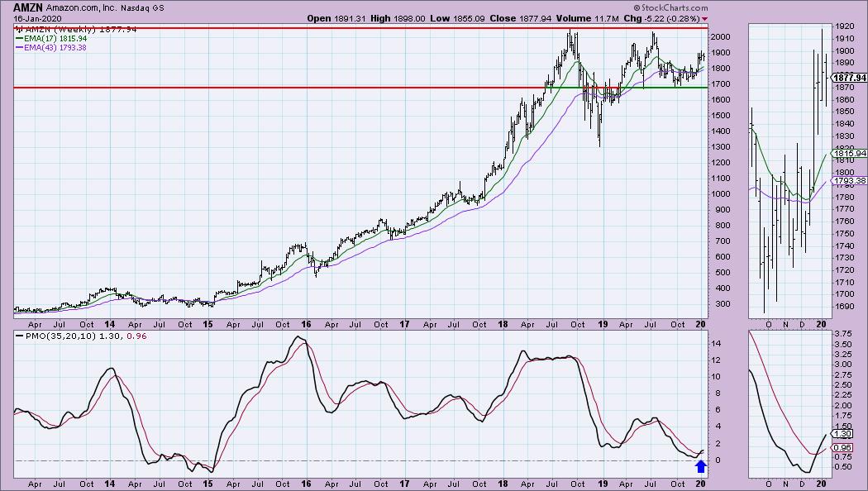
Task: Click the 1000 price axis label
Action: (x=722, y=194)
